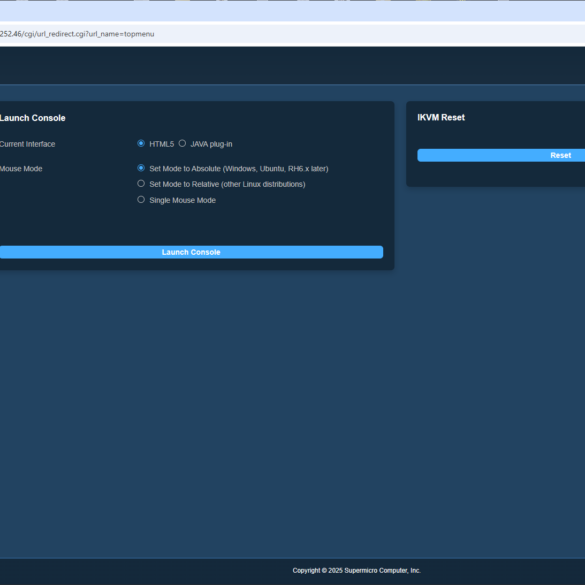Click the blue Launch Console button
This screenshot has width=585, height=585.
[191, 252]
